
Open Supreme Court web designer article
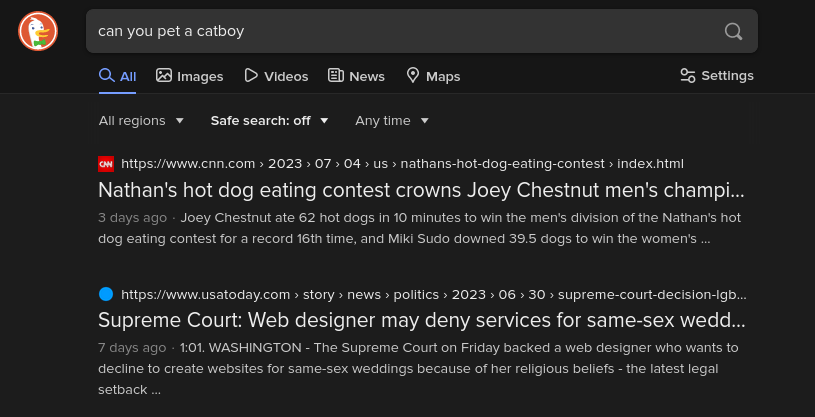[x=422, y=321]
